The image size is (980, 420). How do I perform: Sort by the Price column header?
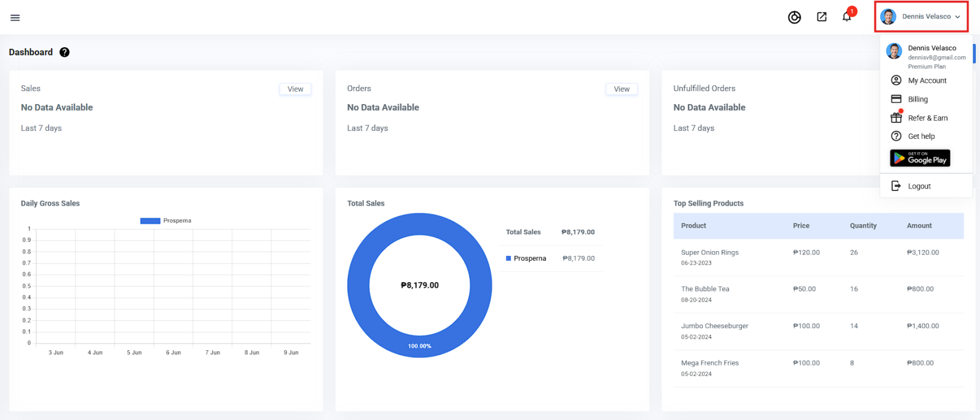click(x=801, y=226)
